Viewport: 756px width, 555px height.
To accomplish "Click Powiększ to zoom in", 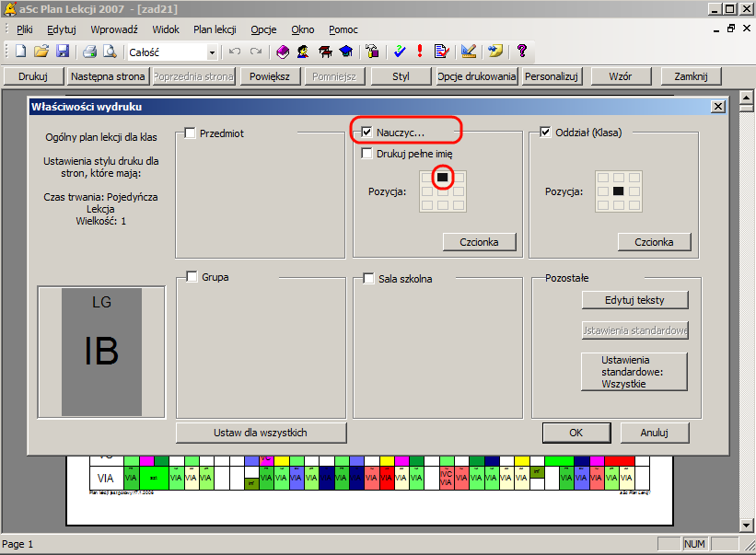I will pos(270,76).
